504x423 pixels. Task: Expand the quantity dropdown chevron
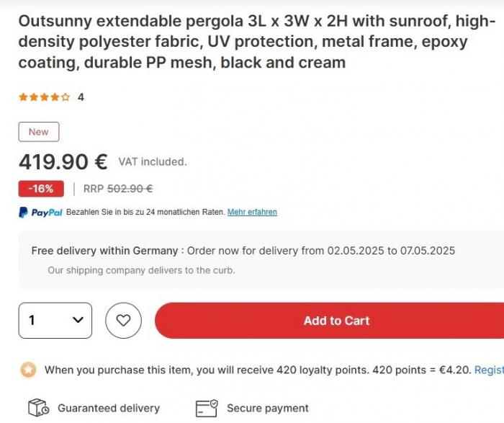(x=78, y=321)
